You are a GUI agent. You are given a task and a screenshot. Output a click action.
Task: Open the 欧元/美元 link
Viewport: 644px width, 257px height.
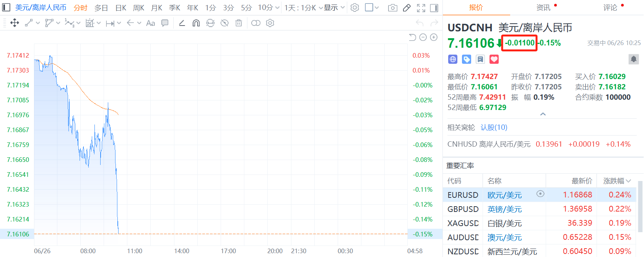pos(504,195)
